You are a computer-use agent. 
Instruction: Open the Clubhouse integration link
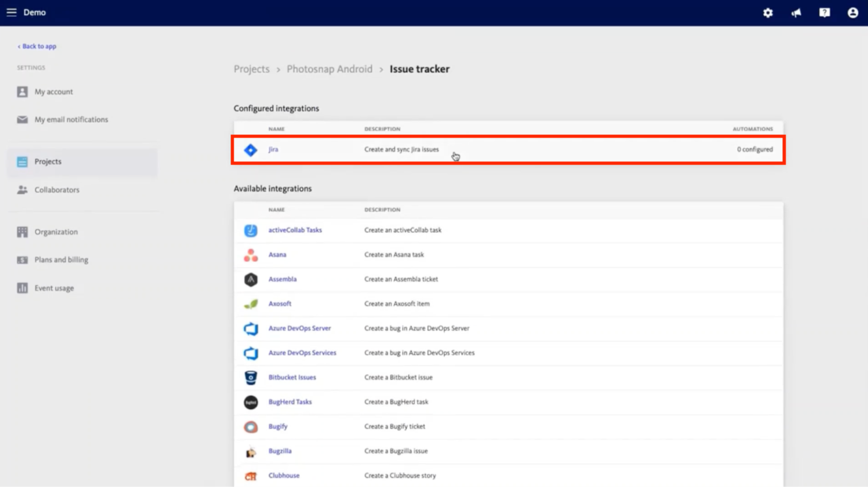click(284, 476)
